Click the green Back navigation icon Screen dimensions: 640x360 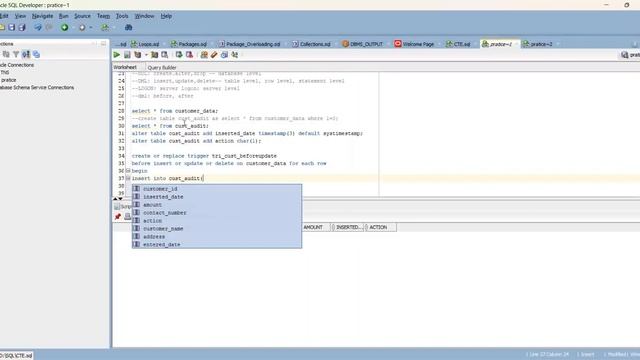click(x=64, y=27)
